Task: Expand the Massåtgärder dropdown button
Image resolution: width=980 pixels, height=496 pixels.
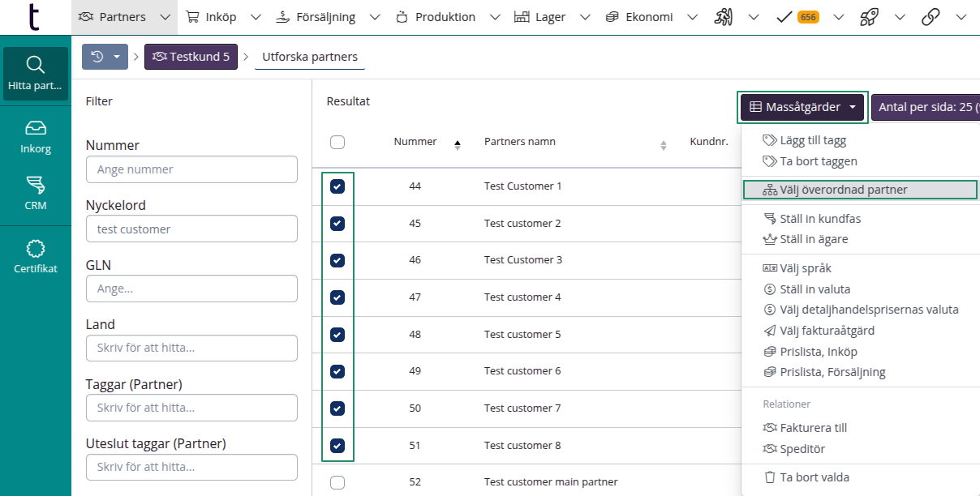Action: (x=802, y=107)
